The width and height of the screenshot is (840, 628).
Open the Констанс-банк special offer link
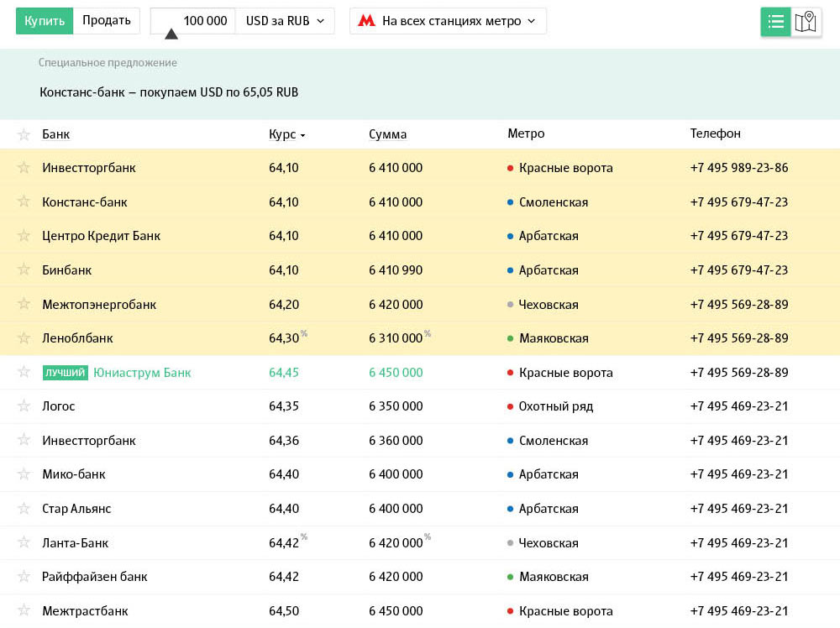click(169, 92)
